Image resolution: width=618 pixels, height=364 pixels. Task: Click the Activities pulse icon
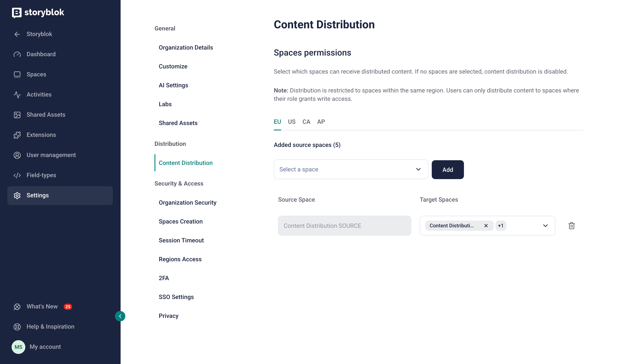point(17,95)
